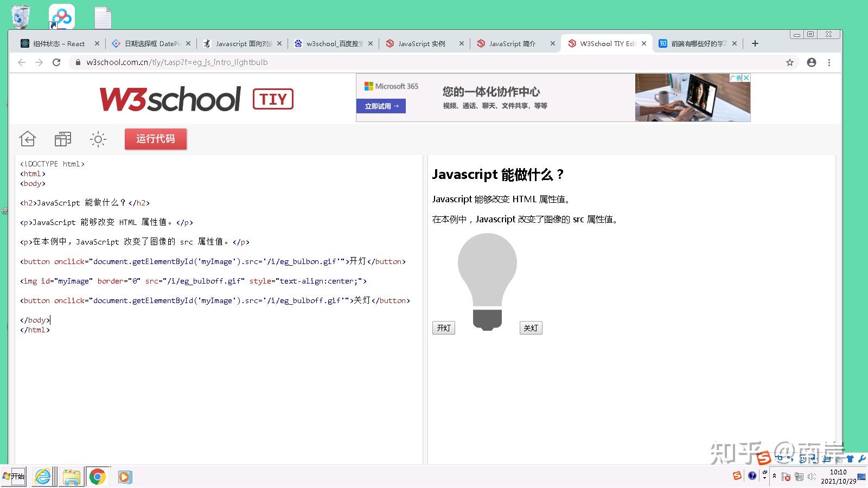The width and height of the screenshot is (868, 488).
Task: Click inside the browser address bar
Action: [217, 62]
